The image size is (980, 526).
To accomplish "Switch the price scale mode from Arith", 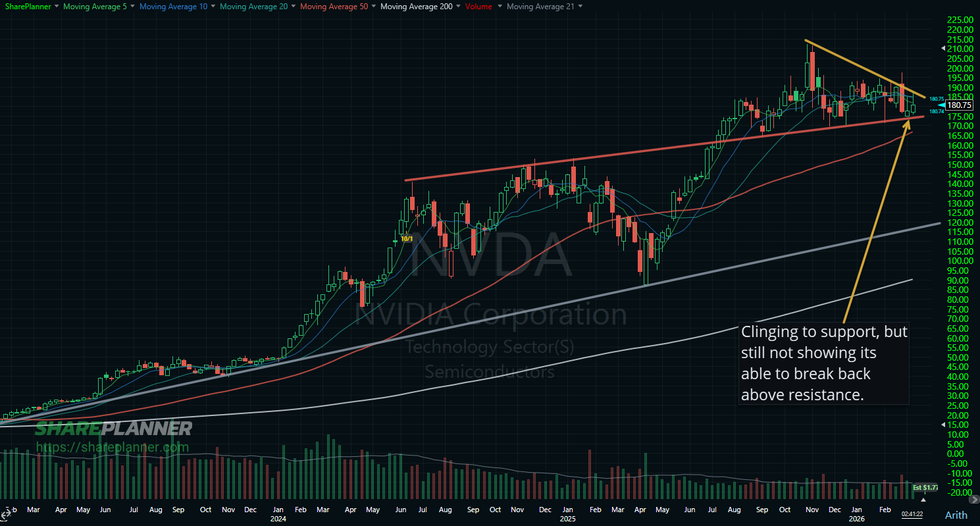I will tap(956, 515).
